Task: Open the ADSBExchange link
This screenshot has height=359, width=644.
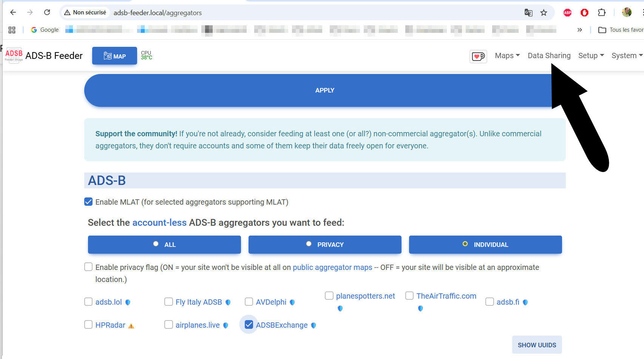Action: coord(282,325)
